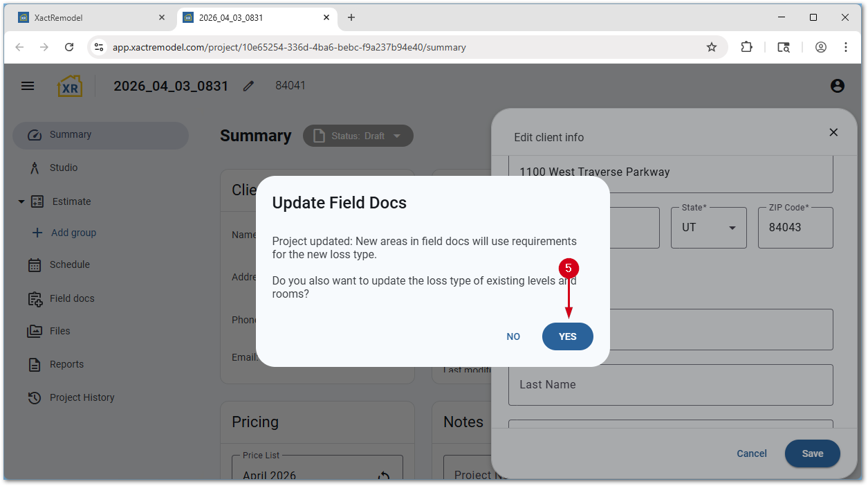Collapse the Estimate tree section
This screenshot has height=486, width=868.
pyautogui.click(x=21, y=201)
